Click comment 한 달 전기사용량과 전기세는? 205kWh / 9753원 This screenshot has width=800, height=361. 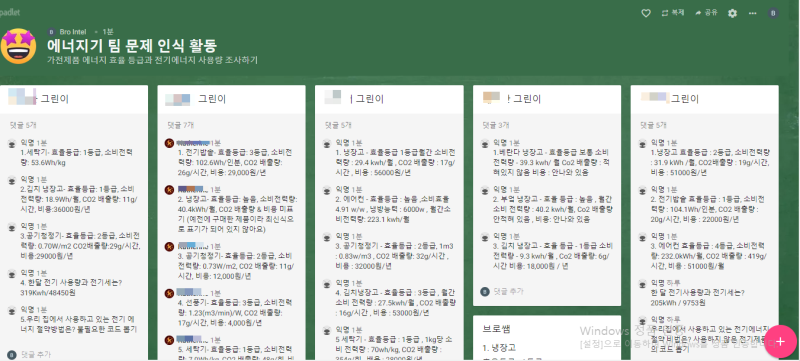coord(697,297)
